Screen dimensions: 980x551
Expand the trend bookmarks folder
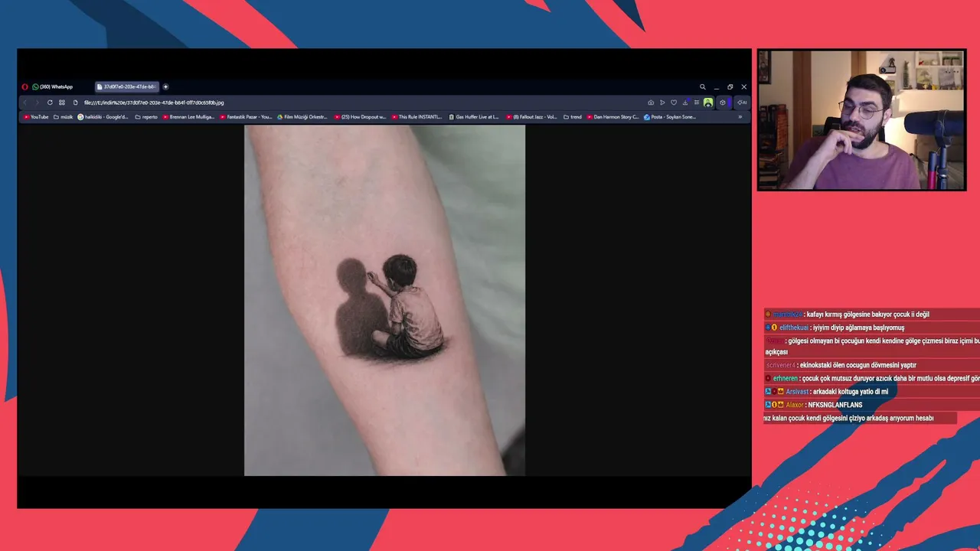573,117
